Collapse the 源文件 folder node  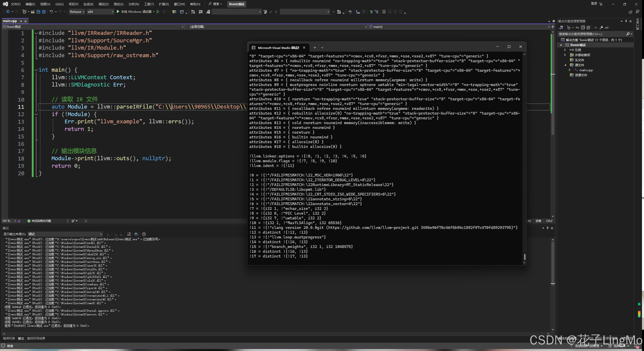click(565, 65)
